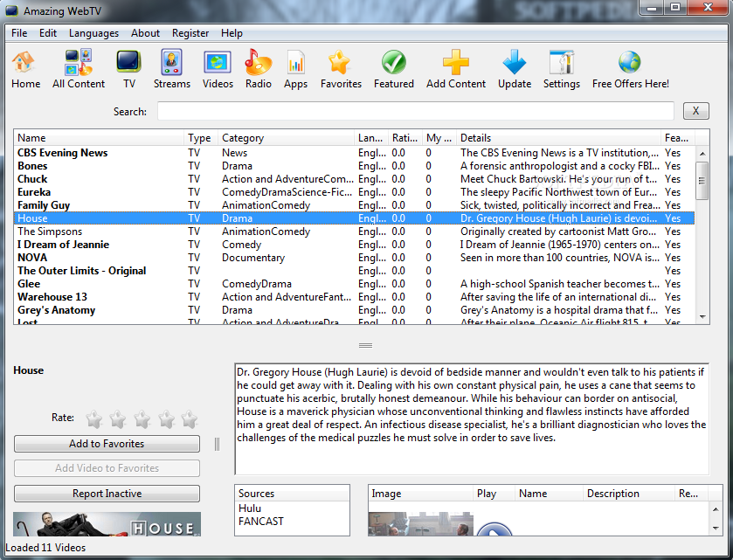Select the CBS Evening News row
733x560 pixels.
(354, 153)
